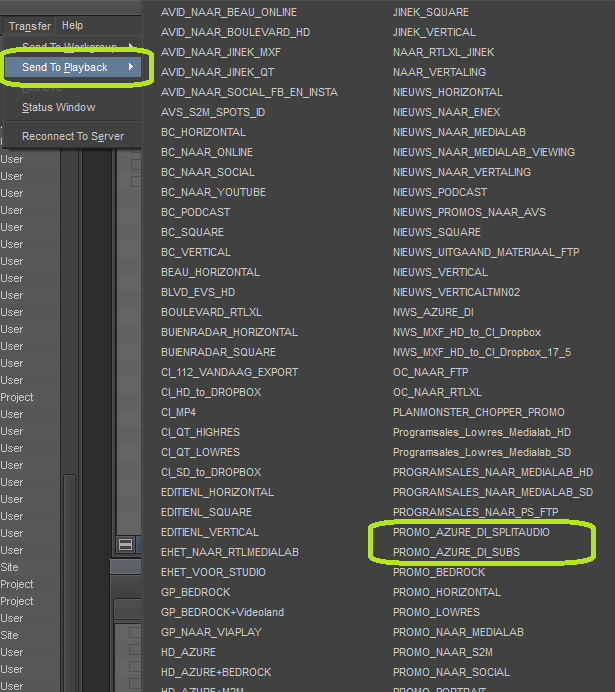Select BUIENRADAR_SQUARE
This screenshot has width=615, height=692.
coord(218,352)
